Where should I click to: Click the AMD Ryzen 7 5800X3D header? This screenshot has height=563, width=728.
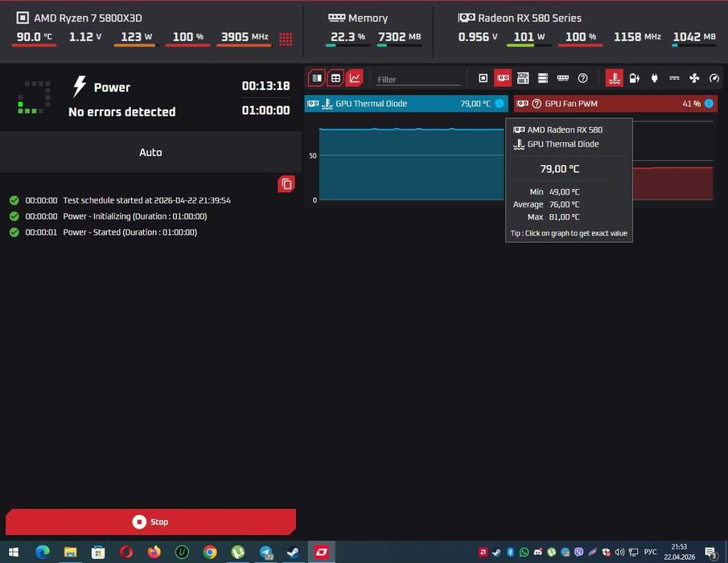point(80,18)
